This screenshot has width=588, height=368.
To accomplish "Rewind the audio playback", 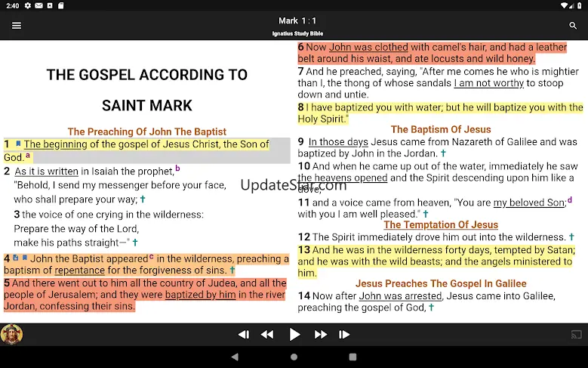I will (267, 334).
